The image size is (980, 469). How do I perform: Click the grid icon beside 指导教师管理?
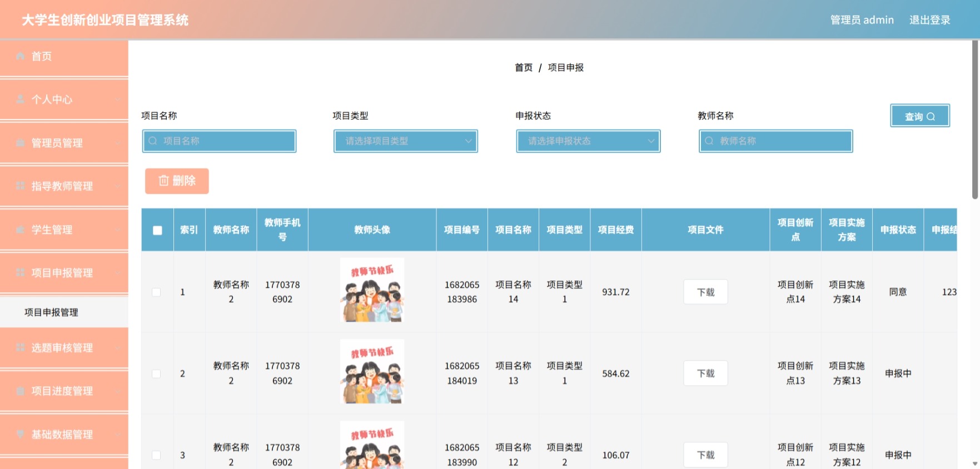coord(21,186)
